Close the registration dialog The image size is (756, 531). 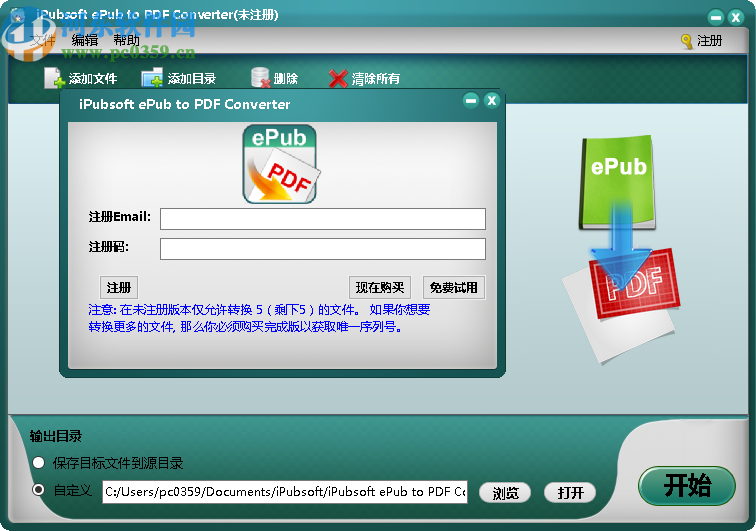pyautogui.click(x=492, y=100)
